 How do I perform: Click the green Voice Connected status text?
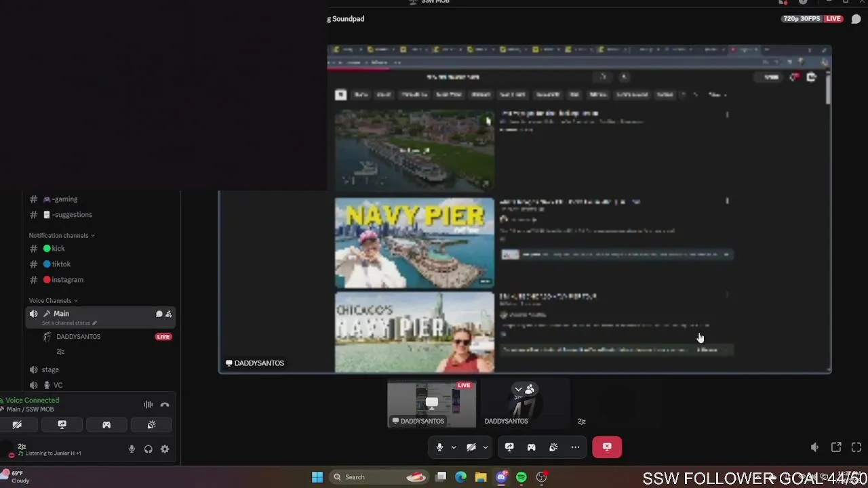pyautogui.click(x=32, y=401)
